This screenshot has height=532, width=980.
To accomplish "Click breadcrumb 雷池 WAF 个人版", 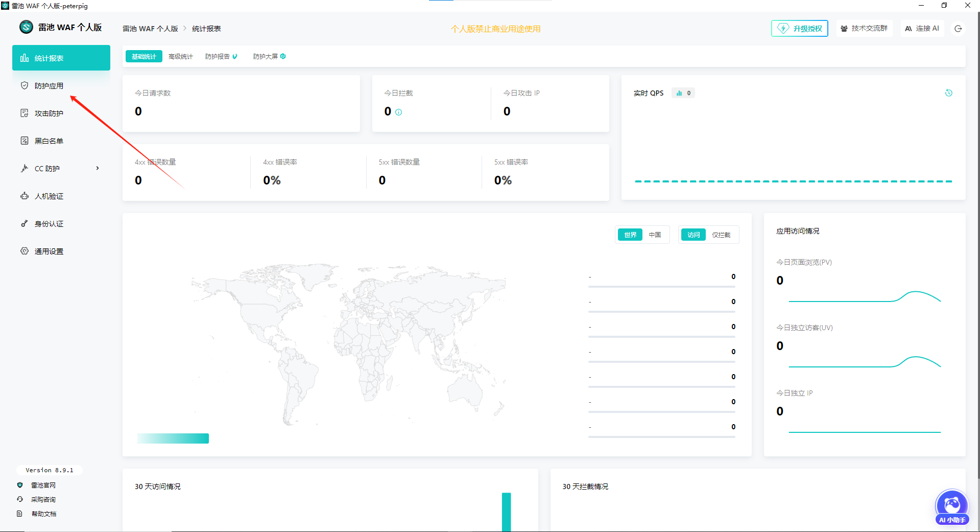I will tap(150, 29).
